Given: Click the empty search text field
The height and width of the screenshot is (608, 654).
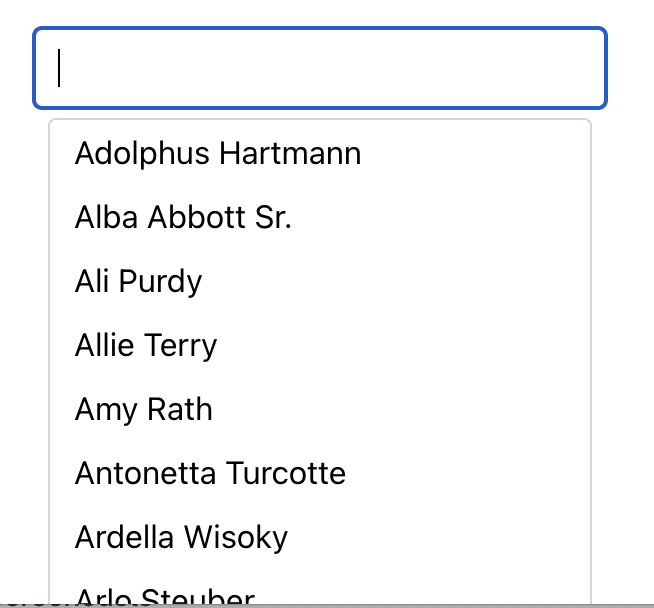Looking at the screenshot, I should point(320,68).
